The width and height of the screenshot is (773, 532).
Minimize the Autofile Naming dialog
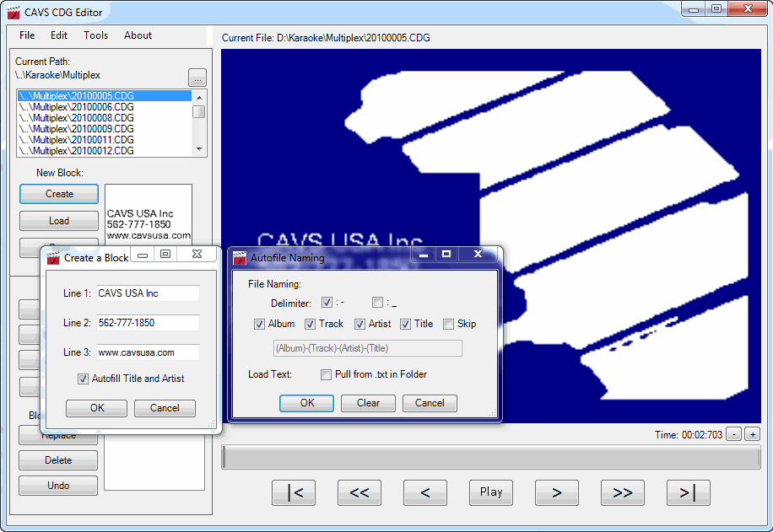[x=424, y=254]
